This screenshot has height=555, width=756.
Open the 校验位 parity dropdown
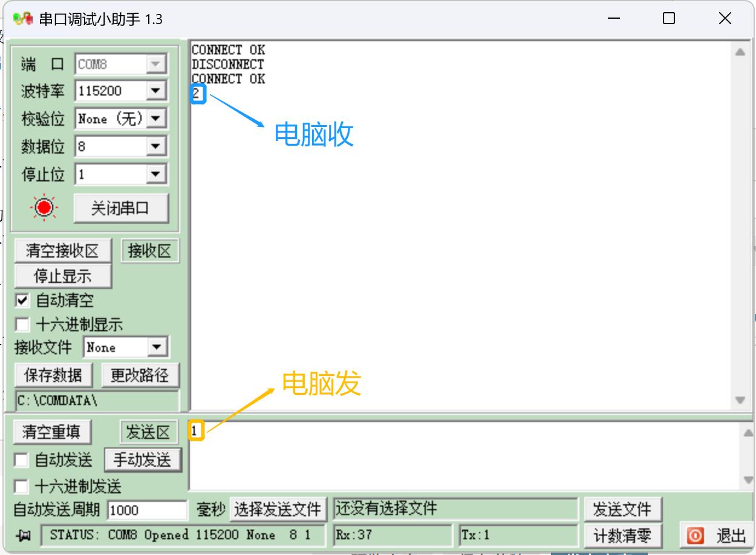coord(157,118)
